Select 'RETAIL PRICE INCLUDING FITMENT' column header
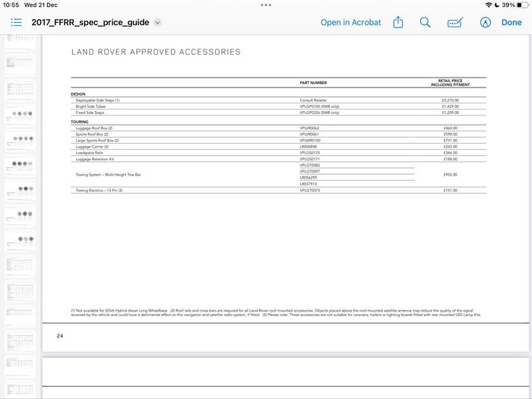Image resolution: width=532 pixels, height=399 pixels. coord(450,83)
